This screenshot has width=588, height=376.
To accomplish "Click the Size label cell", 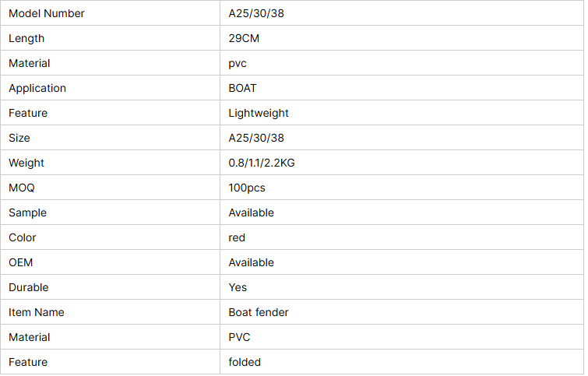I will point(19,138).
